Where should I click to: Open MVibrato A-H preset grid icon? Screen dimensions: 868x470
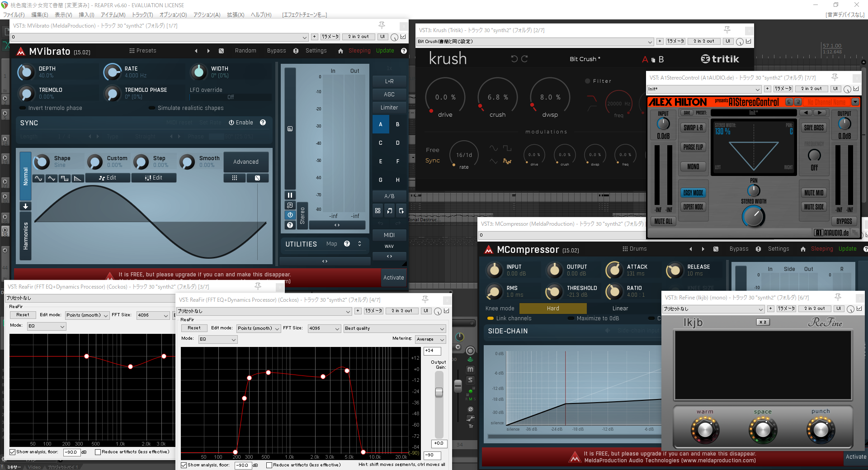[x=378, y=211]
